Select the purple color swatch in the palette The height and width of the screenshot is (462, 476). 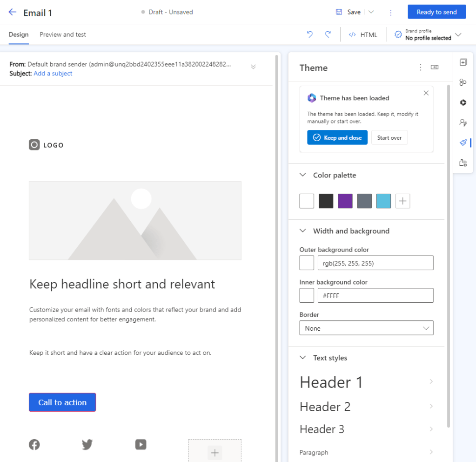pos(345,201)
